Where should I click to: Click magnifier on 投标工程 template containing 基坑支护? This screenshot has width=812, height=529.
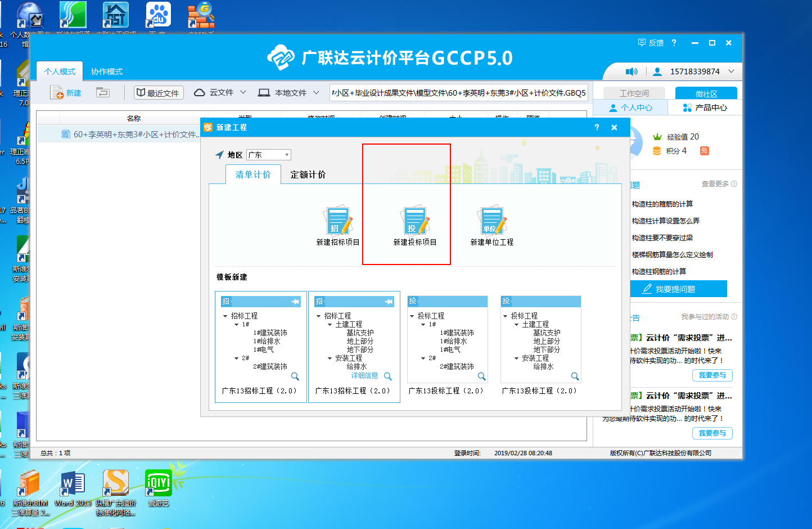pyautogui.click(x=575, y=376)
